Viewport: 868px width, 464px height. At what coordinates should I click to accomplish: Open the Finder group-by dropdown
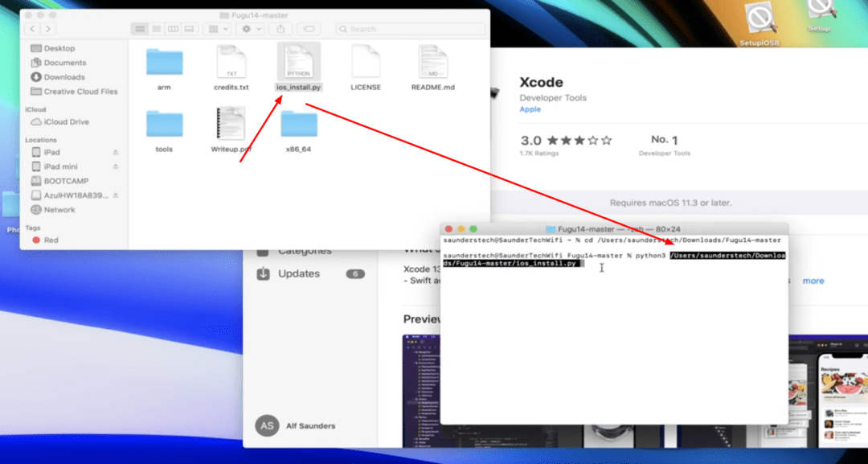[217, 29]
